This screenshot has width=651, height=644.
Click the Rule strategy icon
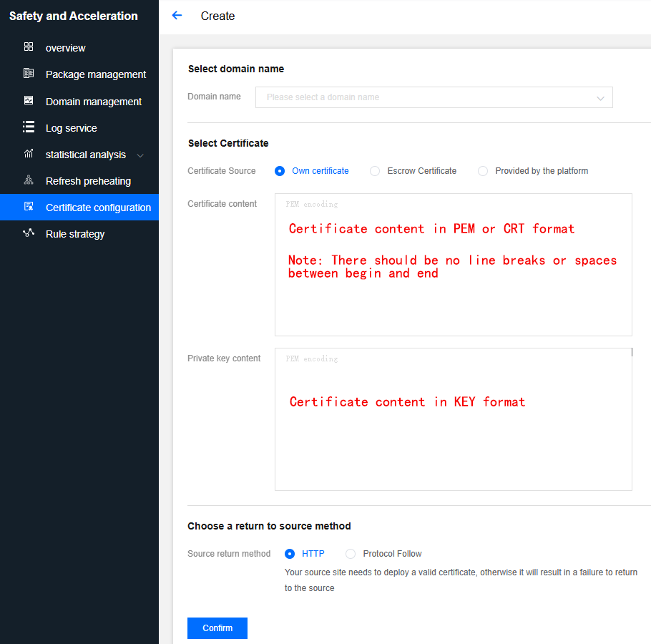(28, 233)
